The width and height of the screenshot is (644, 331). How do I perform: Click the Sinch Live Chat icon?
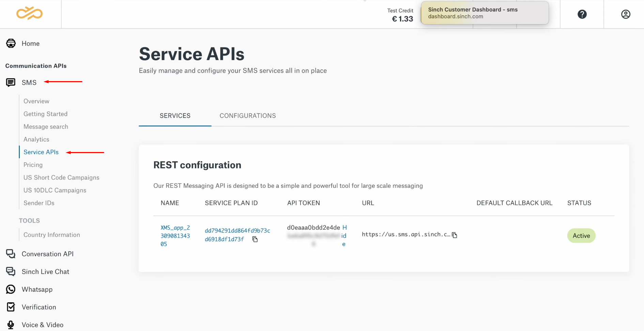click(11, 271)
